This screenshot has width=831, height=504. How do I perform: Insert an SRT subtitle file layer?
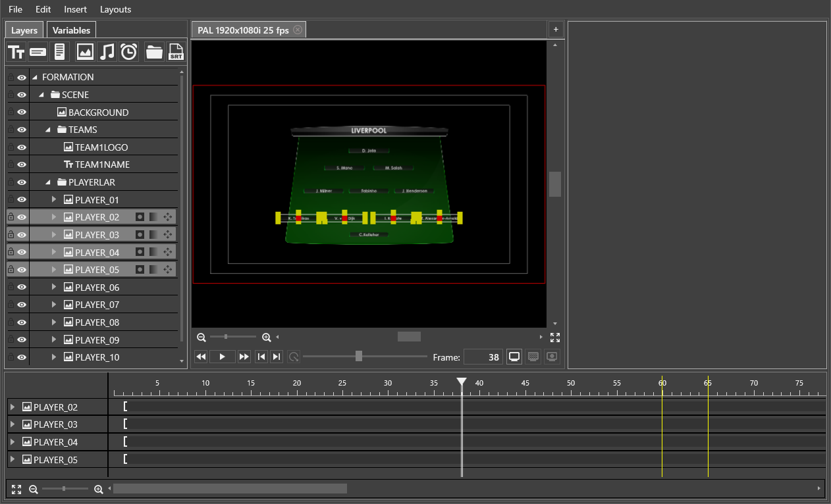coord(176,52)
